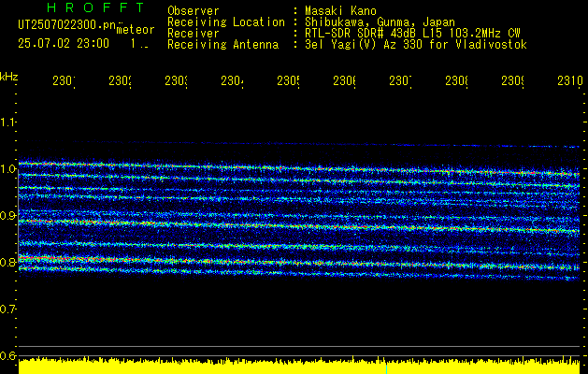Click the 0.6 kHz axis tick label
The width and height of the screenshot is (588, 374).
(x=7, y=355)
